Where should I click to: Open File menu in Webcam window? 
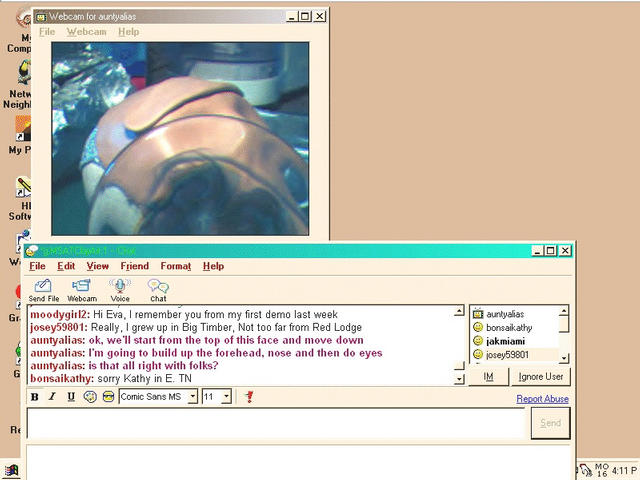[47, 32]
